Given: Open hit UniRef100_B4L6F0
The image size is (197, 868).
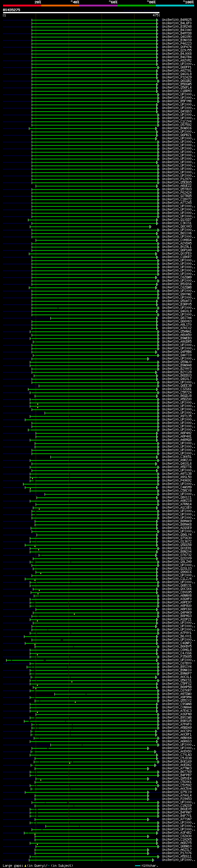Looking at the screenshot, I should [177, 23].
